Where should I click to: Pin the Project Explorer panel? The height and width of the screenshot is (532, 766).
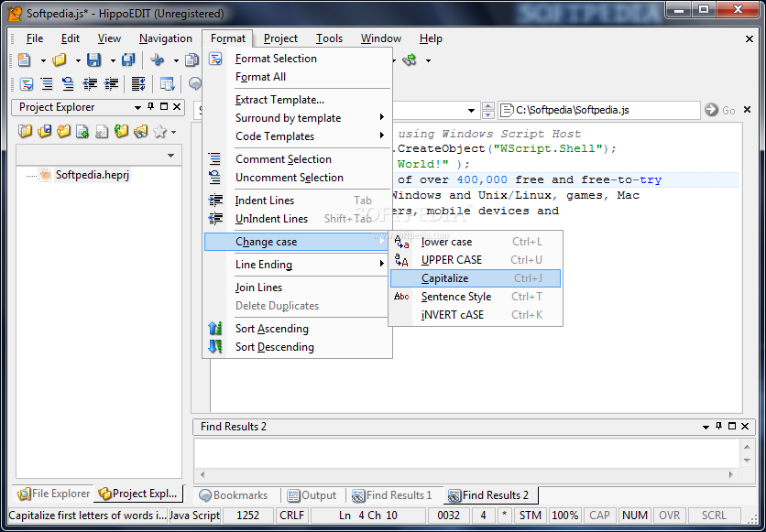tap(151, 106)
